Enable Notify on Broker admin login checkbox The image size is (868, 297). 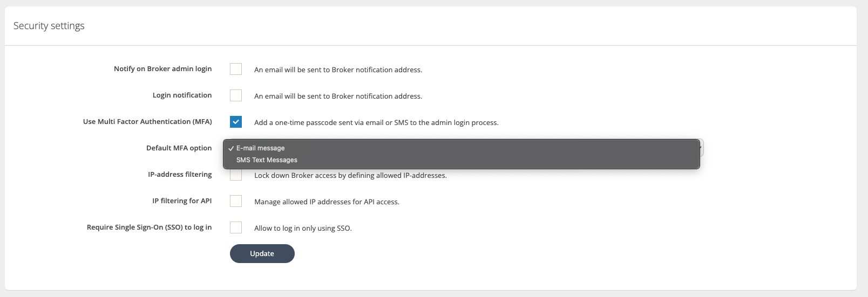236,69
